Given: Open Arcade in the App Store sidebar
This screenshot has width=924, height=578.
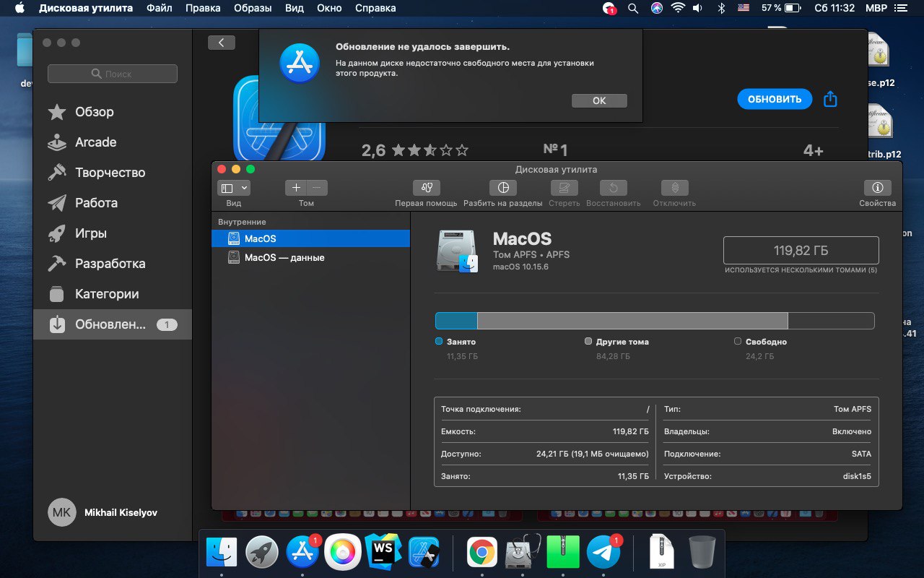Looking at the screenshot, I should 113,142.
